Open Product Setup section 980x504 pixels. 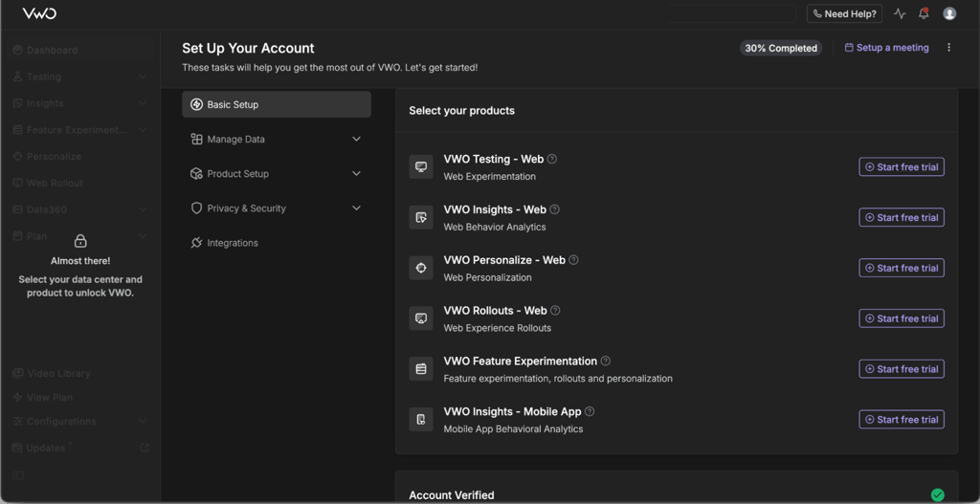point(277,174)
